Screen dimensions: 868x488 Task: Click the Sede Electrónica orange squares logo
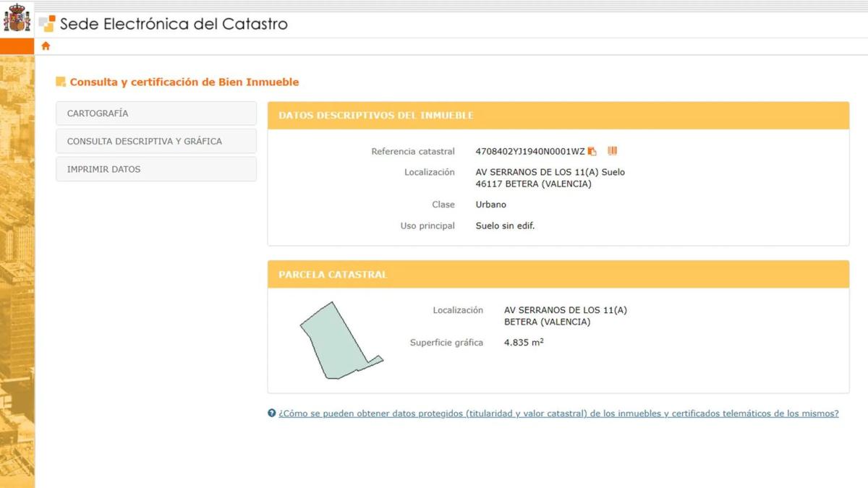(x=47, y=24)
